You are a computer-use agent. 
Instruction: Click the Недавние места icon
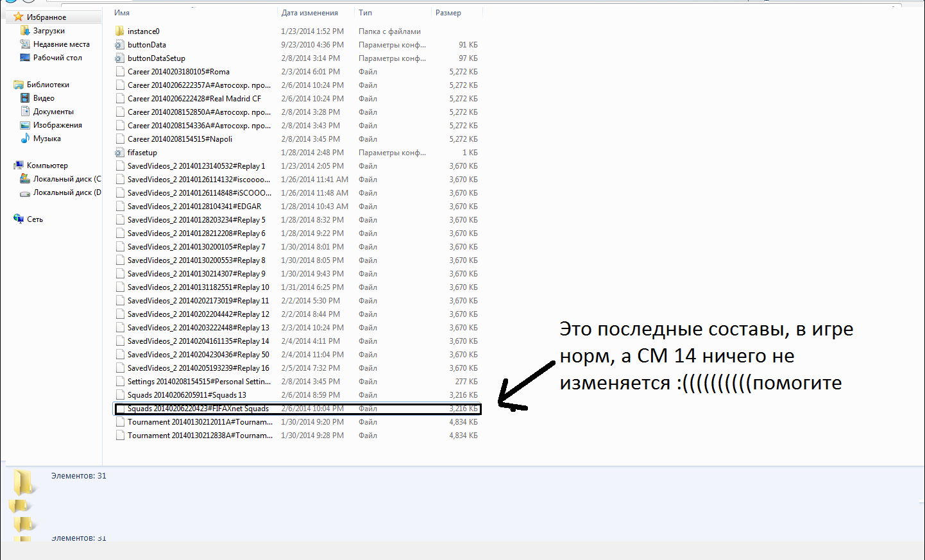25,44
